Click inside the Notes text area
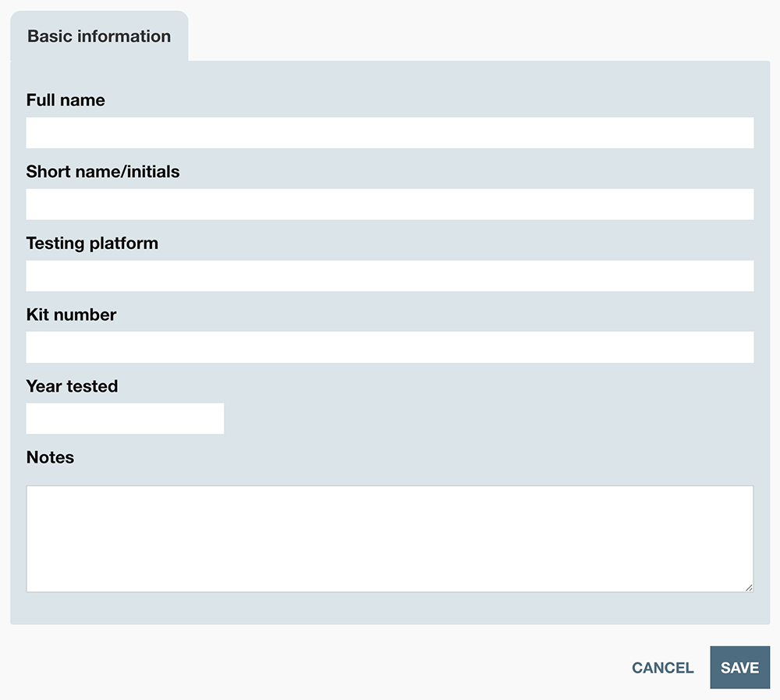Screen dimensions: 780x700 (x=390, y=538)
